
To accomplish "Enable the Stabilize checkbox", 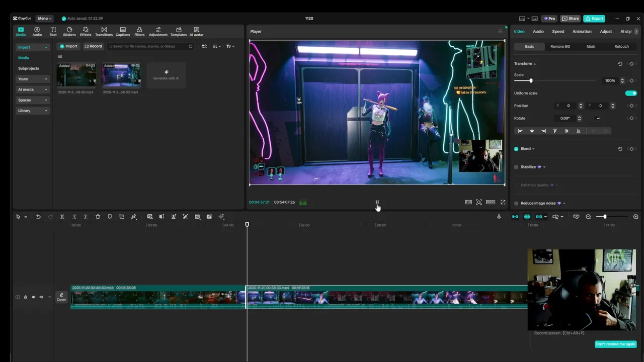I will coord(516,167).
